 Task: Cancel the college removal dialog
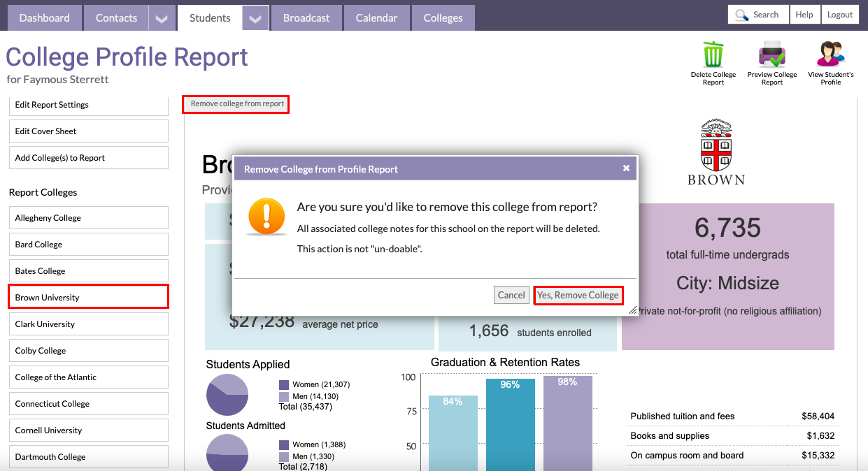[511, 295]
